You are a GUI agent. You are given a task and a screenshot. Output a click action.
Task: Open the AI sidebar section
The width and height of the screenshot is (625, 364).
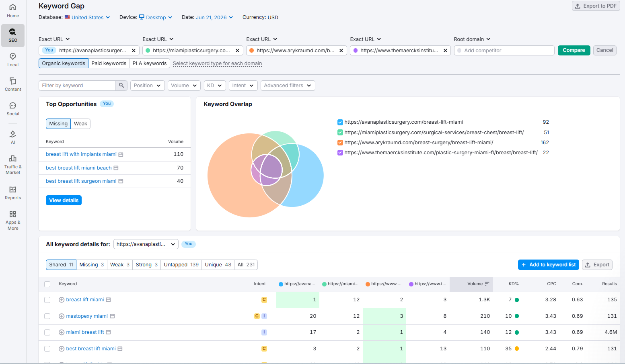[13, 137]
